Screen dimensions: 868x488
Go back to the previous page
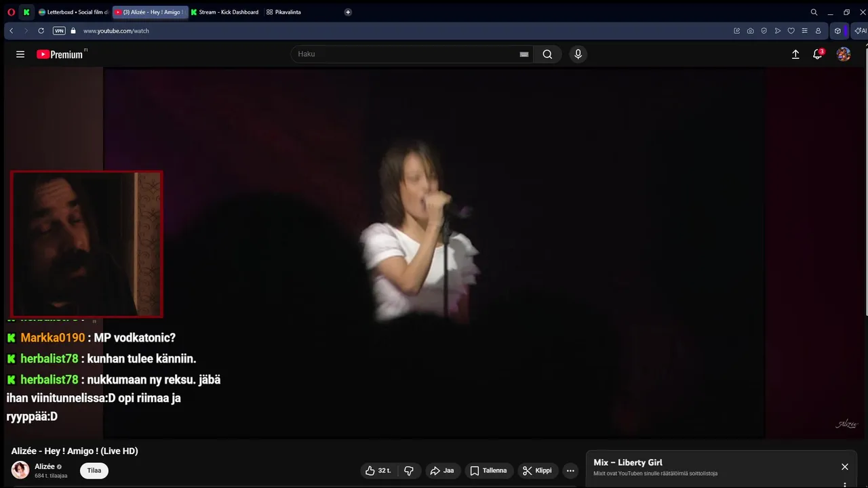[12, 30]
